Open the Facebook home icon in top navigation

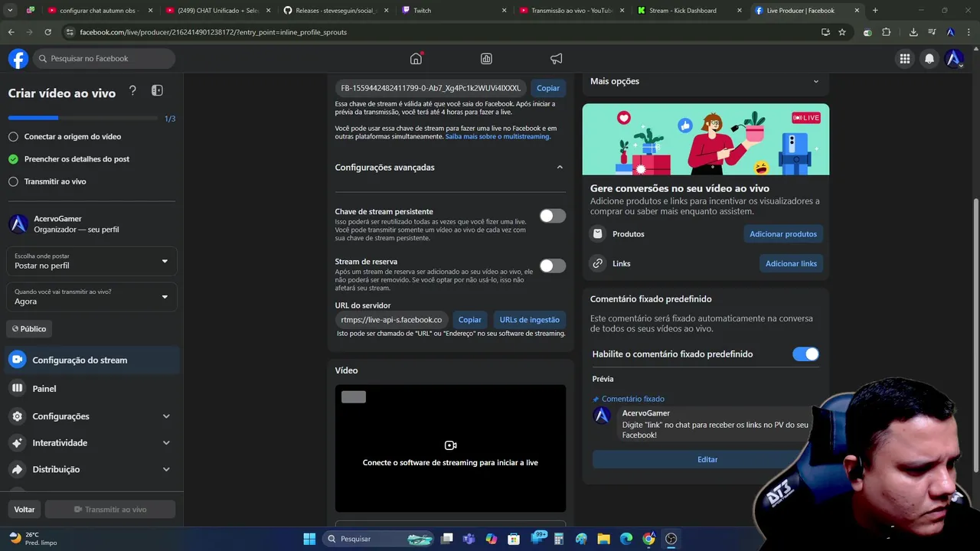point(416,58)
